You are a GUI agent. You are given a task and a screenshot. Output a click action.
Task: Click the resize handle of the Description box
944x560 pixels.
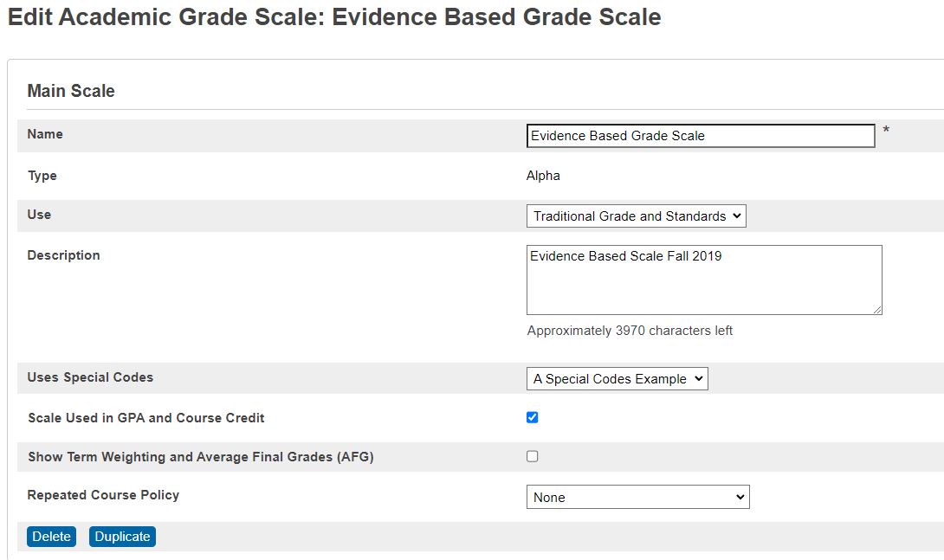coord(879,311)
